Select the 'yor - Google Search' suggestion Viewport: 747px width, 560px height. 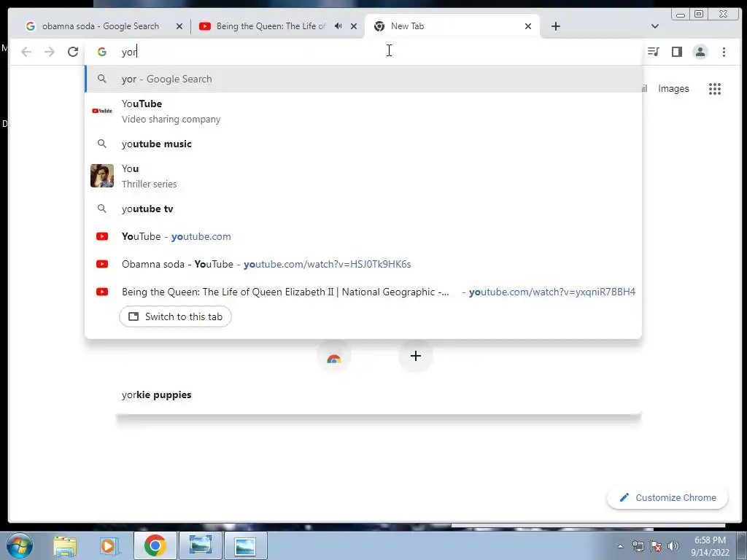pos(363,79)
